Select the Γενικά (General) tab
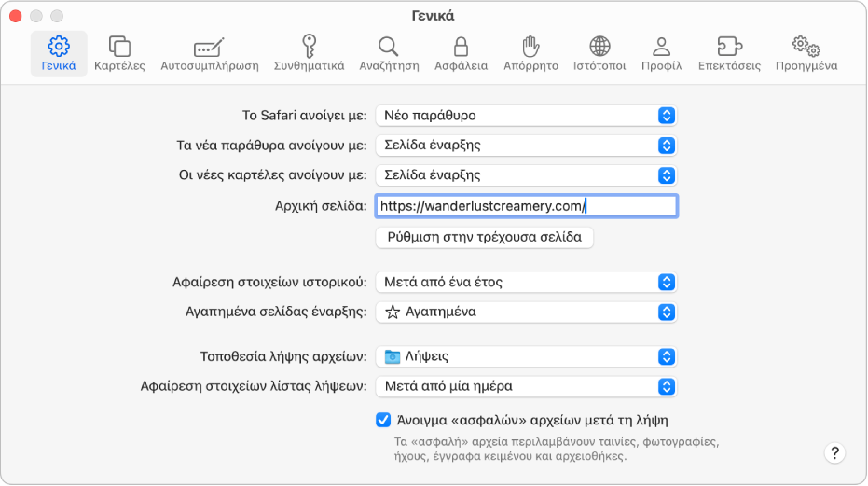Viewport: 868px width, 486px height. tap(59, 53)
